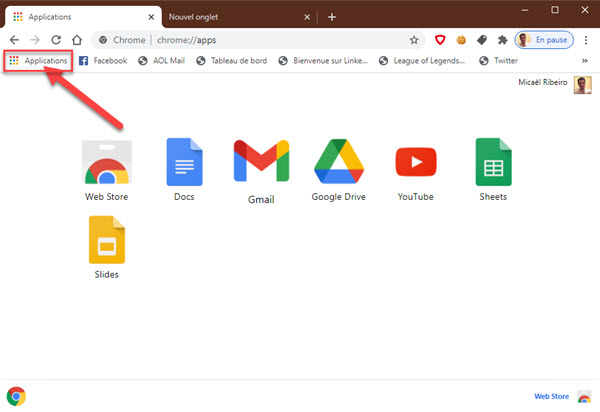Click the site info icon in address bar

click(x=103, y=40)
